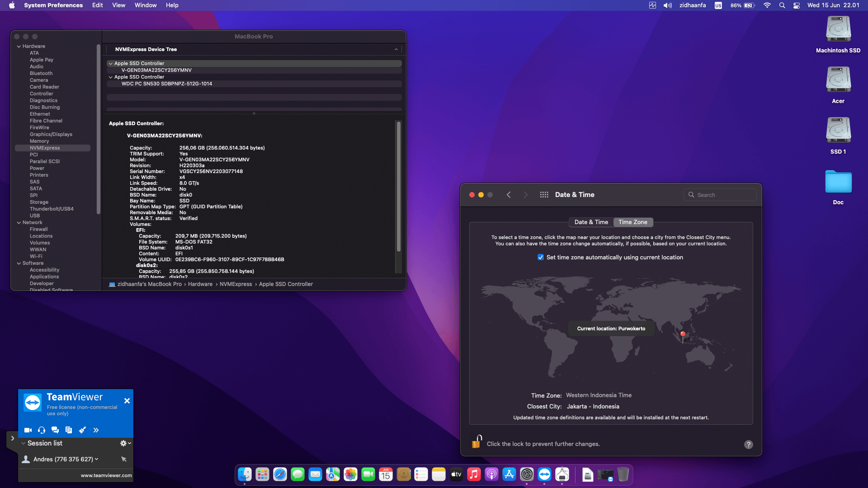Open the session list settings gear
Image resolution: width=868 pixels, height=488 pixels.
[123, 443]
